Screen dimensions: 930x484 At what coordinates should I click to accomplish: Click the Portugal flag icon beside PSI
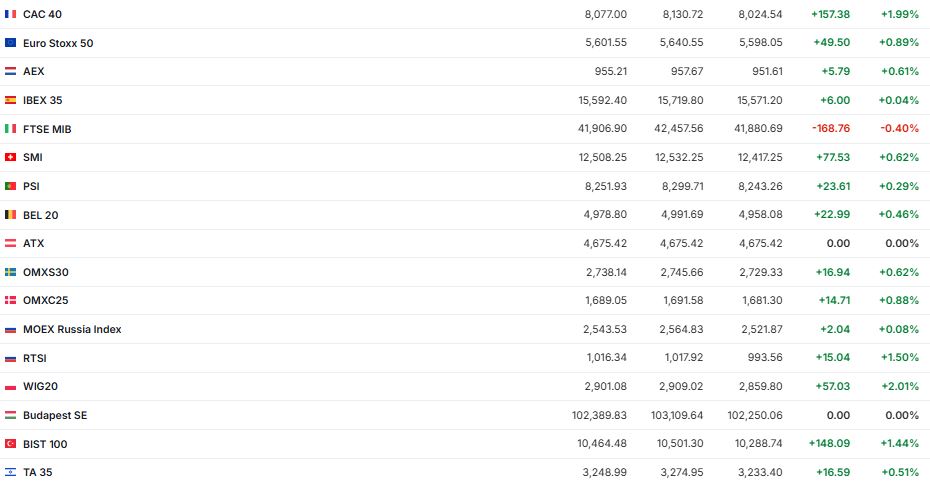tap(10, 186)
